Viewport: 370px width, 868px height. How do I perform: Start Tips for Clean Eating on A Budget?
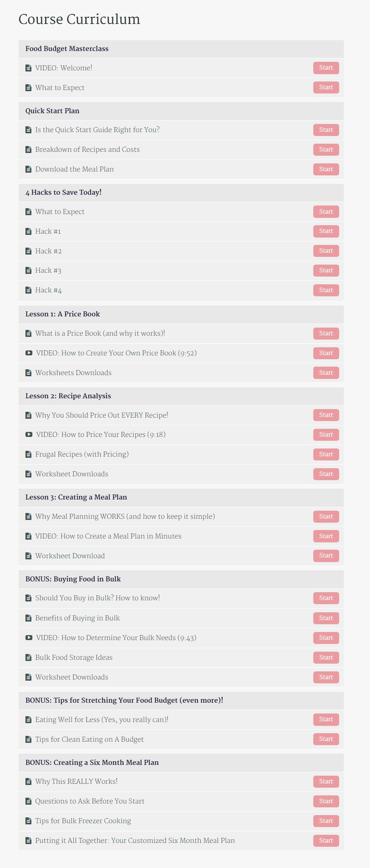[326, 739]
